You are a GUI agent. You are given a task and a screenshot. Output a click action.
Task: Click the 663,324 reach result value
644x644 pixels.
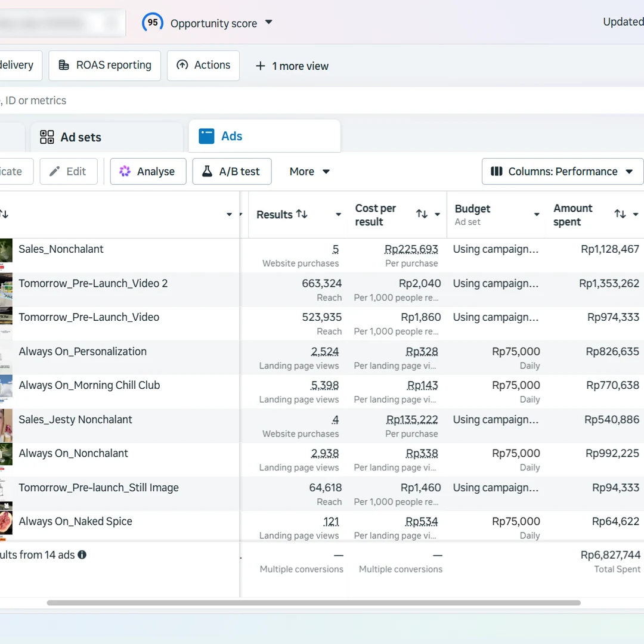point(321,283)
